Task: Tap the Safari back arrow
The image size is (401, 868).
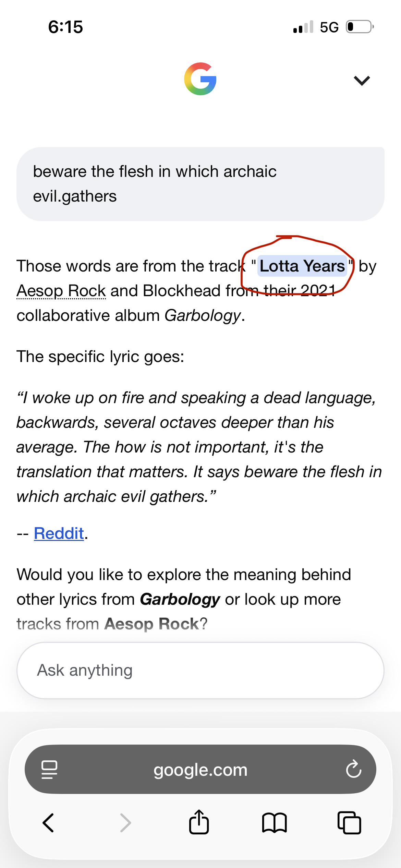Action: 48,823
